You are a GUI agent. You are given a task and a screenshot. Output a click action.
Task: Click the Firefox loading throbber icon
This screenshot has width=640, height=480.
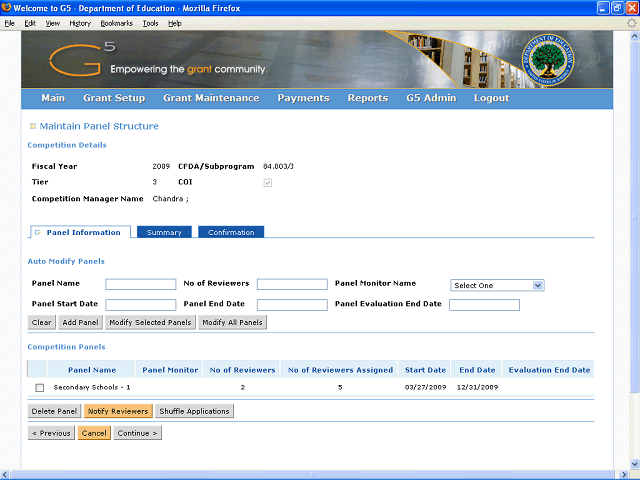click(x=631, y=23)
